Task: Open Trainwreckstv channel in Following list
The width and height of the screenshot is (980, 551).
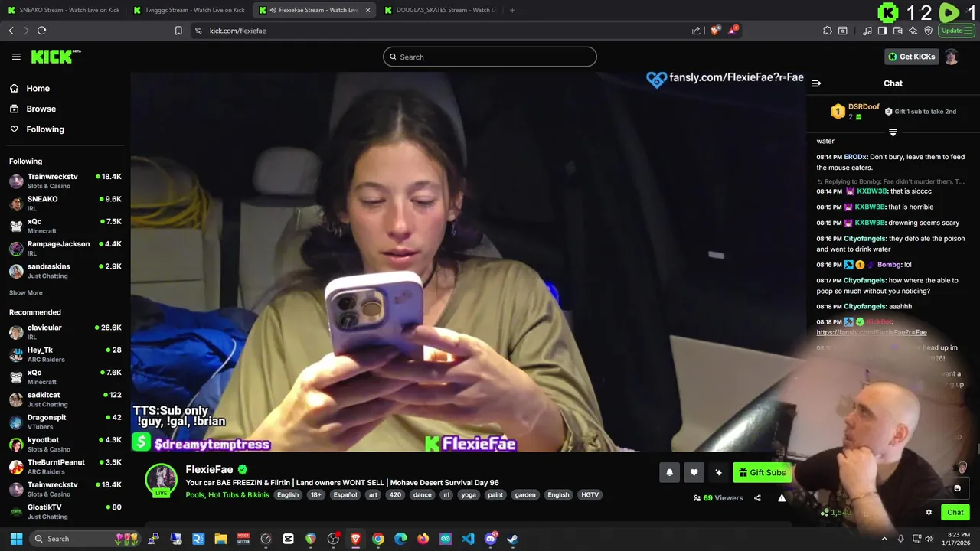Action: (x=65, y=181)
